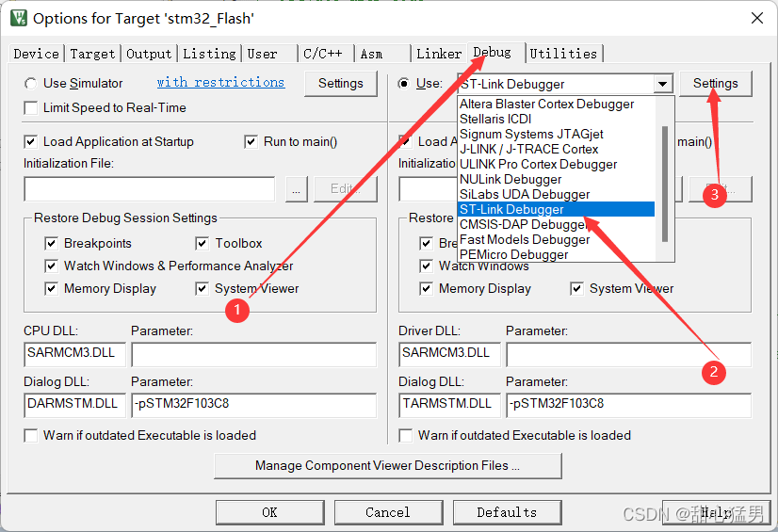Toggle simulator Breakpoints checkbox
Viewport: 778px width, 532px height.
point(51,244)
